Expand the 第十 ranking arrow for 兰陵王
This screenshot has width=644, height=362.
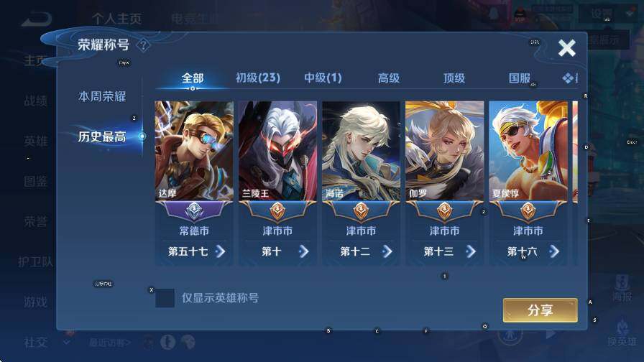304,251
